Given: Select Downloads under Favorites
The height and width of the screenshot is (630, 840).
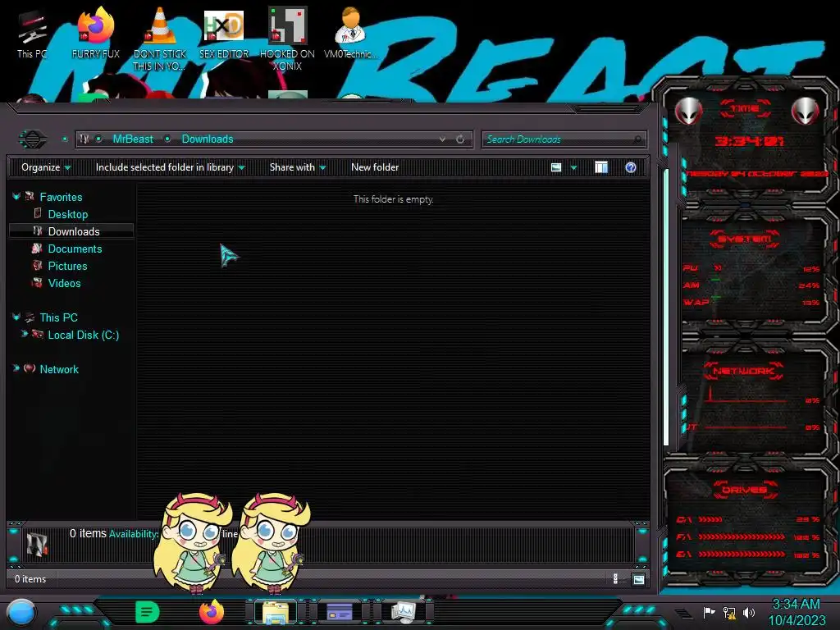Looking at the screenshot, I should point(74,231).
